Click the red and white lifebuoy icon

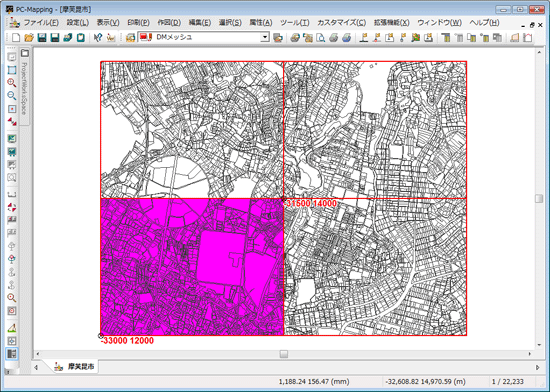12,207
